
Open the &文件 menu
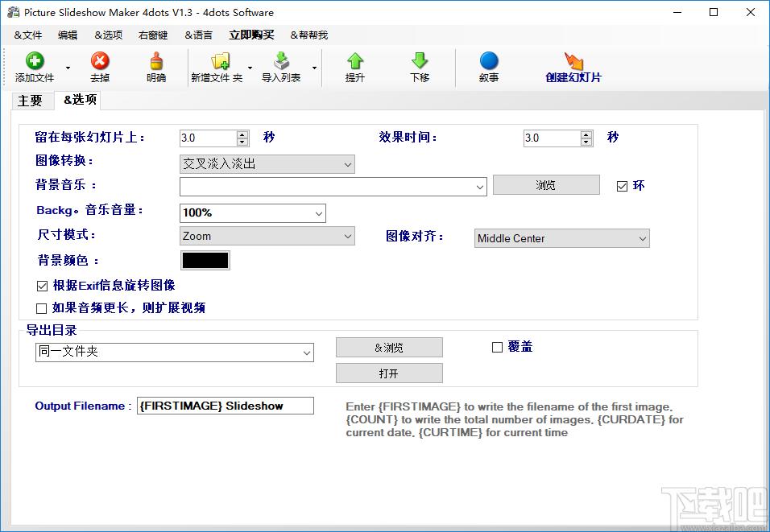[28, 35]
